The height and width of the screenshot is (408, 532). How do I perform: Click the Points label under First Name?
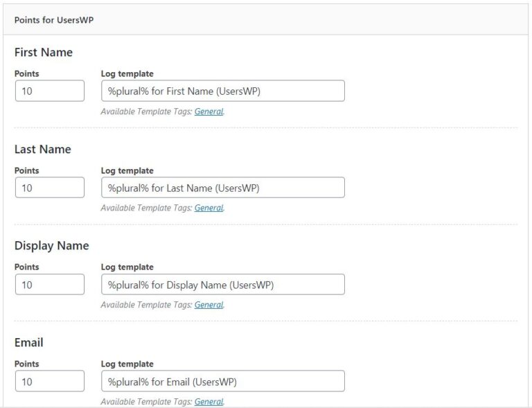[x=27, y=73]
